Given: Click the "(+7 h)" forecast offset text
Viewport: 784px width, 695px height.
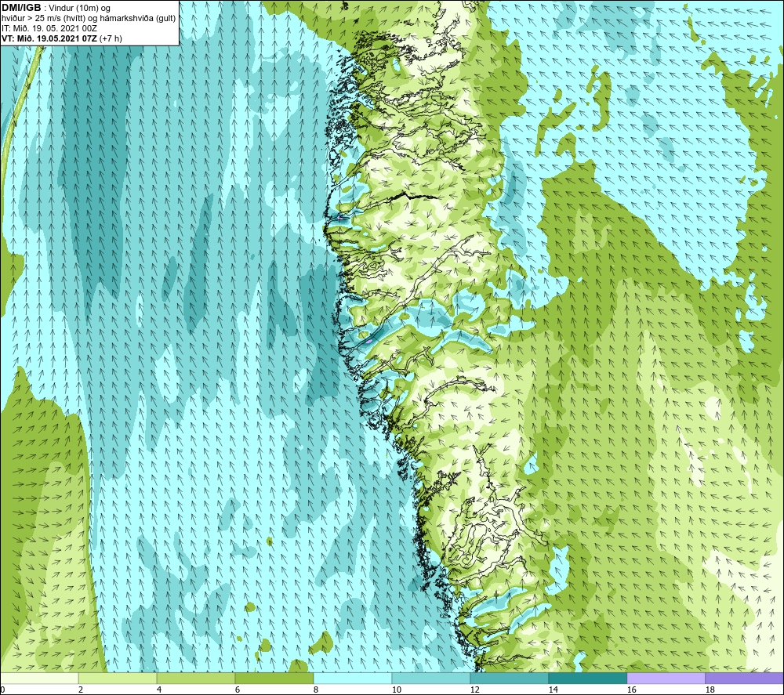Looking at the screenshot, I should point(111,38).
